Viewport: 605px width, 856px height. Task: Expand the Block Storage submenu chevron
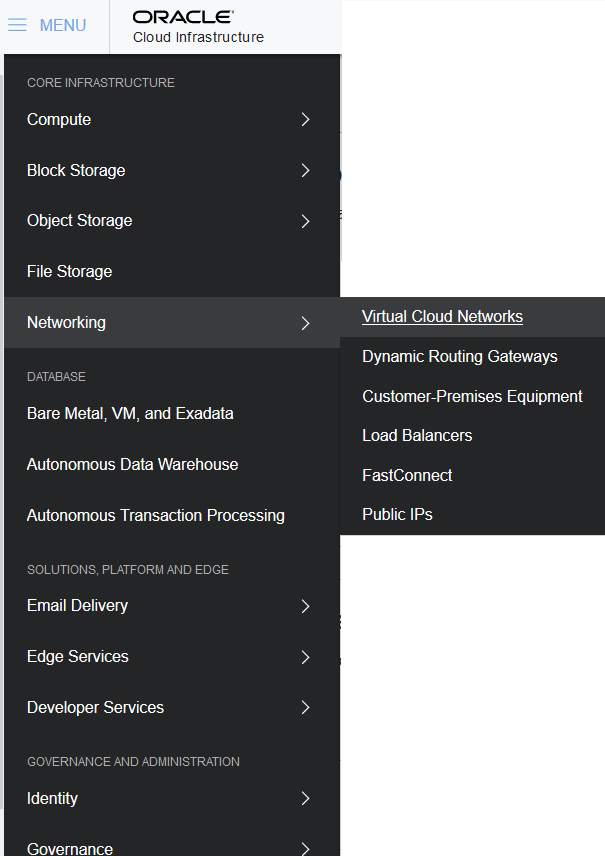click(x=305, y=170)
